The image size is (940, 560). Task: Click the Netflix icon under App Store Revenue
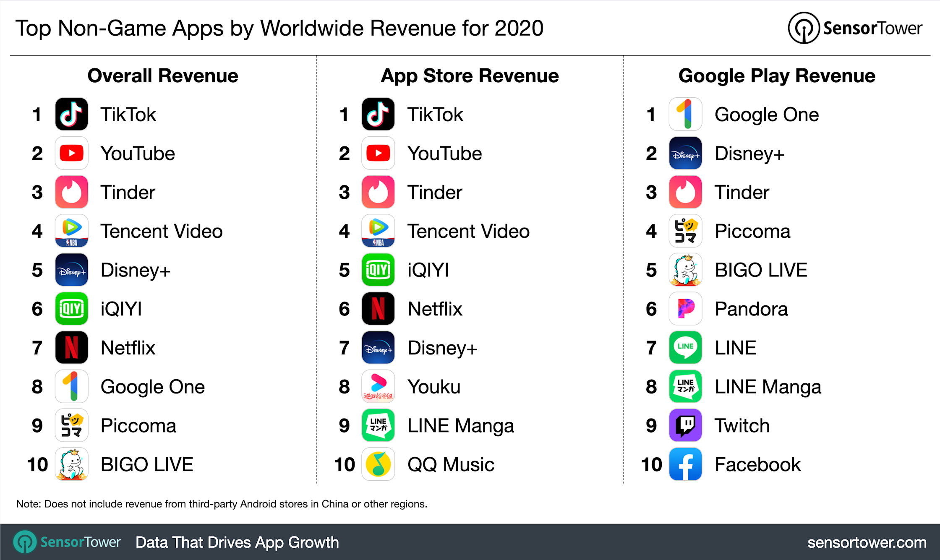pyautogui.click(x=378, y=308)
